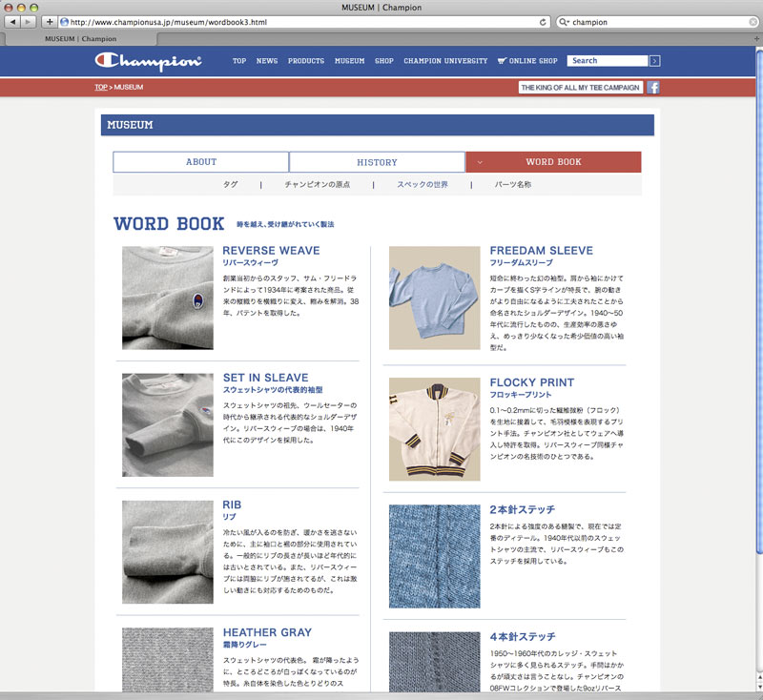Open CHAMPION UNIVERSITY in the navigation
Screen dimensions: 763x700
pyautogui.click(x=445, y=61)
